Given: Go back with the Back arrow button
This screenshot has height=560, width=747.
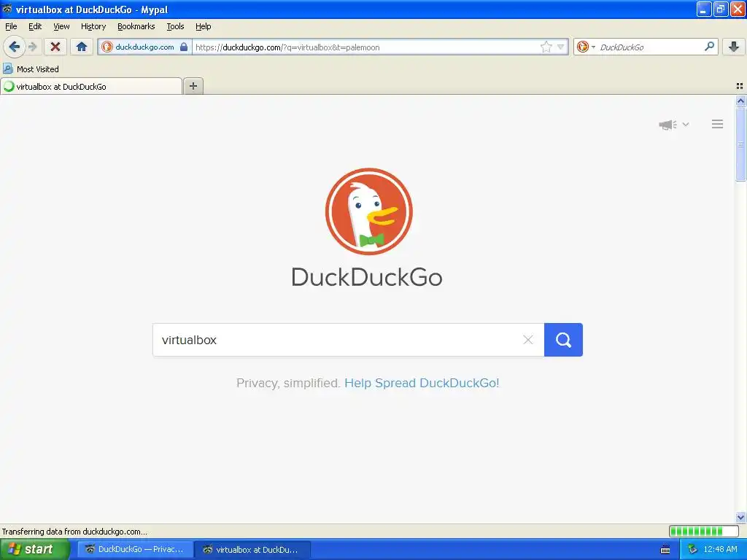Looking at the screenshot, I should [14, 47].
